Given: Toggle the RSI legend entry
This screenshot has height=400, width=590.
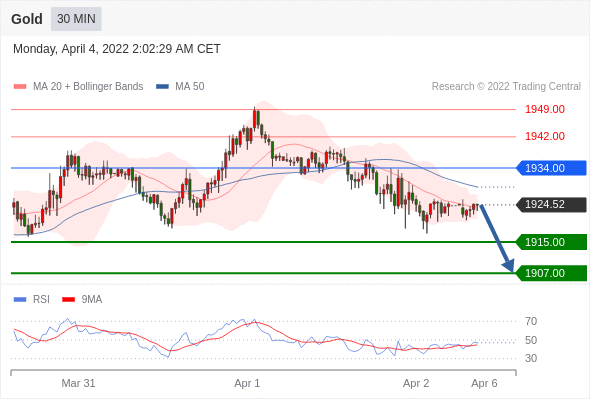Looking at the screenshot, I should coord(32,300).
